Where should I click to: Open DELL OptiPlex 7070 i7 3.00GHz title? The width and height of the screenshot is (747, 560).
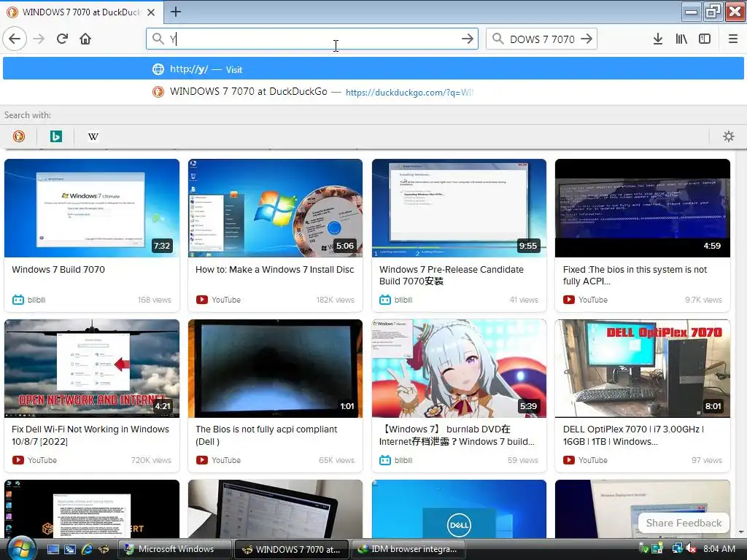pyautogui.click(x=634, y=435)
